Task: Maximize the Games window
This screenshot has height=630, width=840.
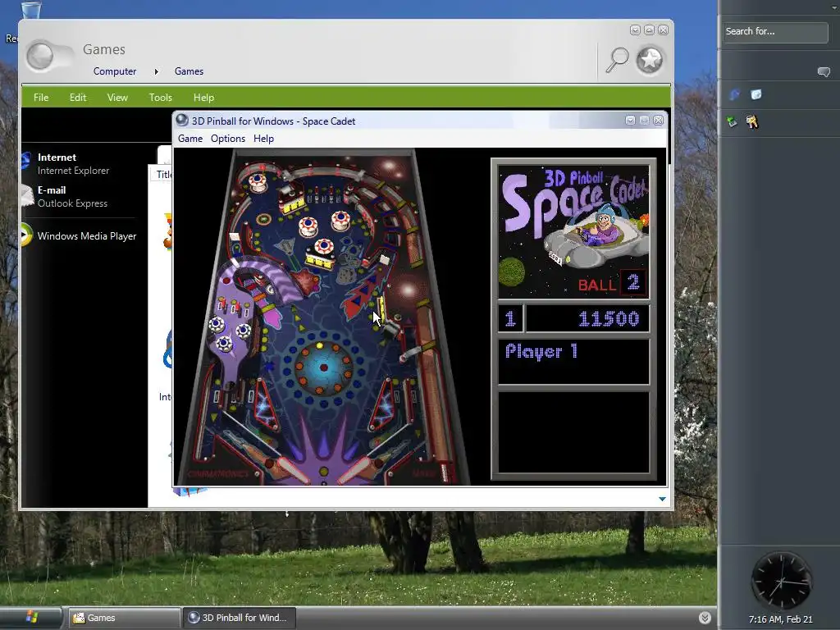Action: click(649, 30)
